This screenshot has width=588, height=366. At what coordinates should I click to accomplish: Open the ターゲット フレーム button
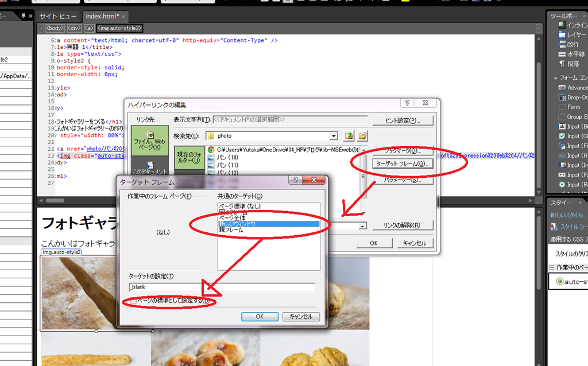tap(403, 163)
